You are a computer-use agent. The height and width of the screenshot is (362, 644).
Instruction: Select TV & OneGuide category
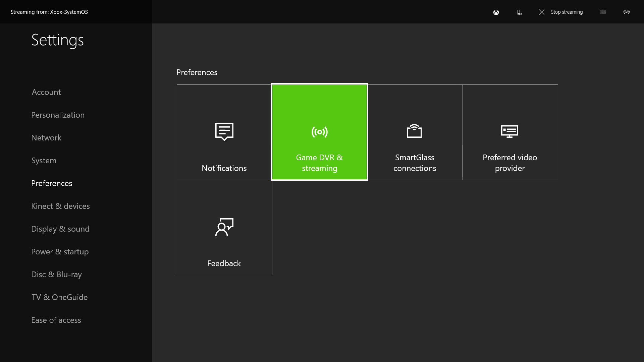click(x=59, y=297)
